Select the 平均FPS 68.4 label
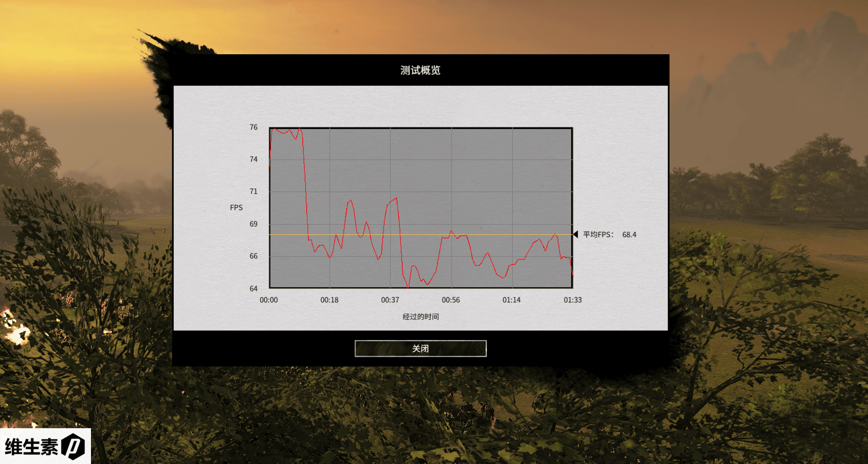This screenshot has width=868, height=464. pyautogui.click(x=609, y=235)
